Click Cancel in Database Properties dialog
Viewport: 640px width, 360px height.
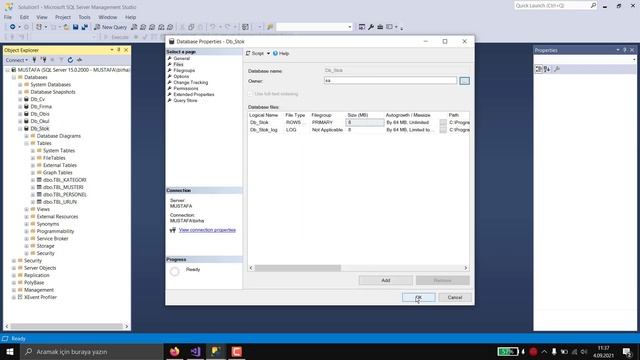[455, 298]
